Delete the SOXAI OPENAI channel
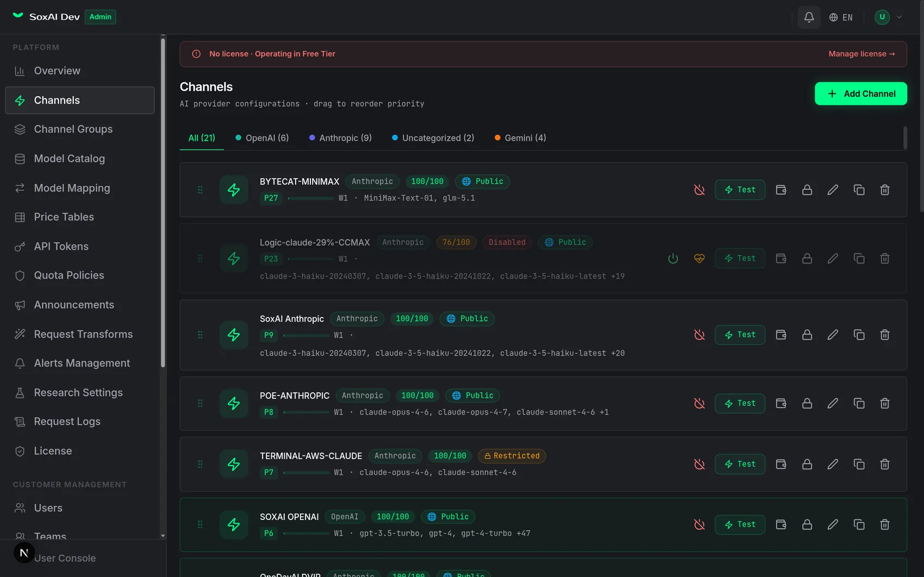 click(x=885, y=524)
